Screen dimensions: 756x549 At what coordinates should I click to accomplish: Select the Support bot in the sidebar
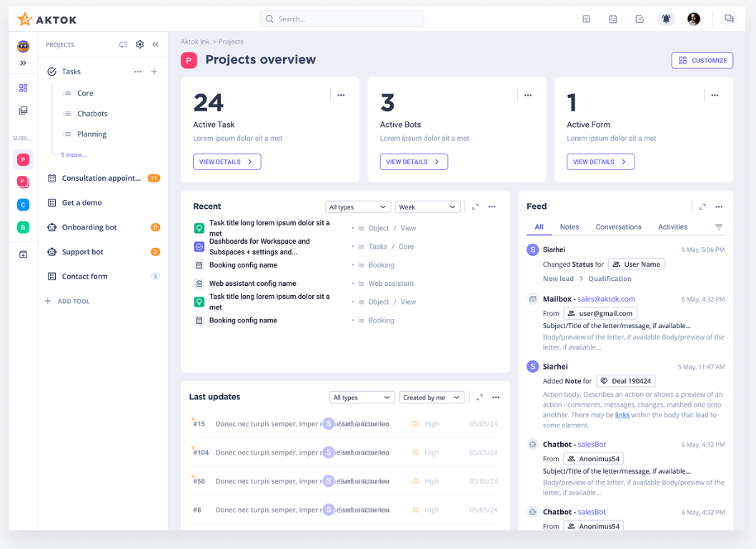(84, 252)
